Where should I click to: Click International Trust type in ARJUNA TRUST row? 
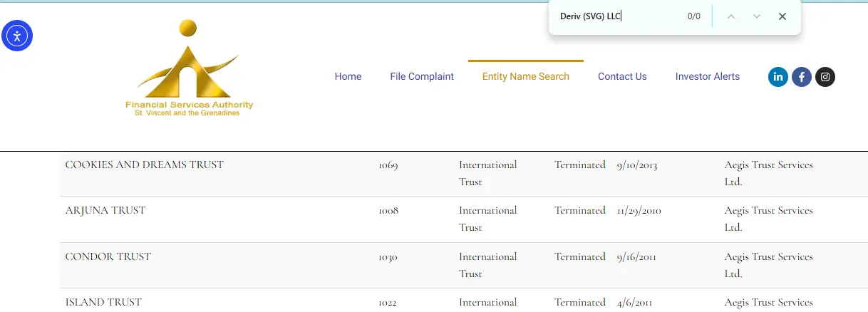pos(488,219)
